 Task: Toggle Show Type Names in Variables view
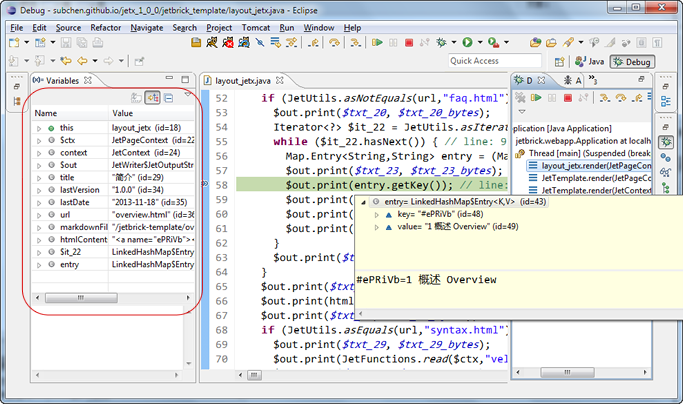pyautogui.click(x=138, y=97)
